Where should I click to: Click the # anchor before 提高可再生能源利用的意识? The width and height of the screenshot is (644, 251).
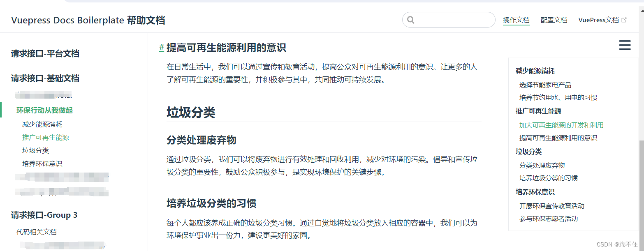tap(162, 48)
